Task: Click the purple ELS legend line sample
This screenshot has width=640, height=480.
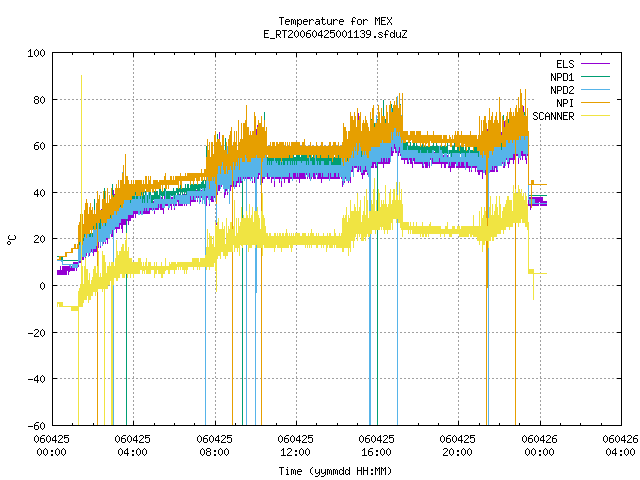Action: pyautogui.click(x=595, y=64)
